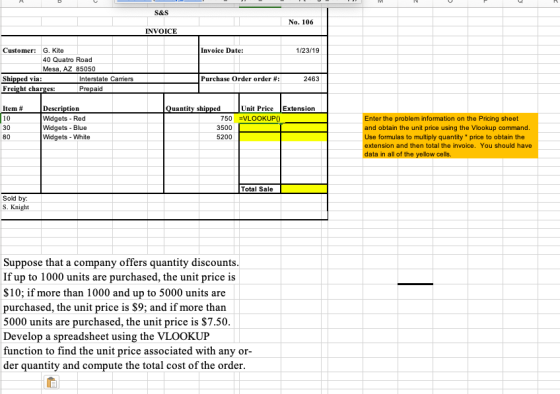Click the 'Unit Price' header cell
The image size is (560, 394).
pyautogui.click(x=257, y=109)
